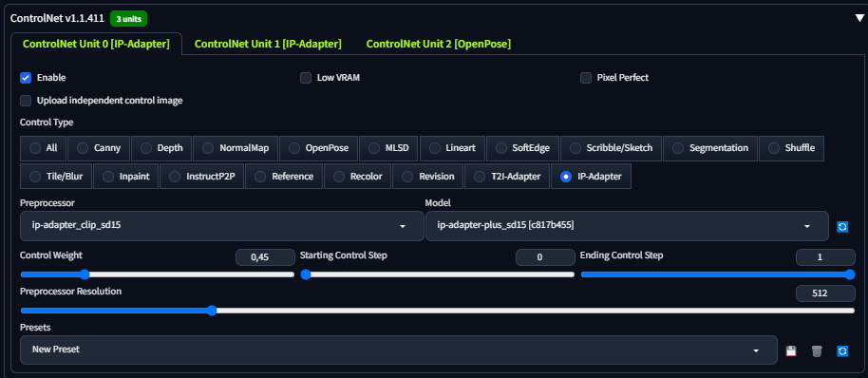Screen dimensions: 868x378
Task: Enable the Low VRAM option
Action: click(x=306, y=78)
